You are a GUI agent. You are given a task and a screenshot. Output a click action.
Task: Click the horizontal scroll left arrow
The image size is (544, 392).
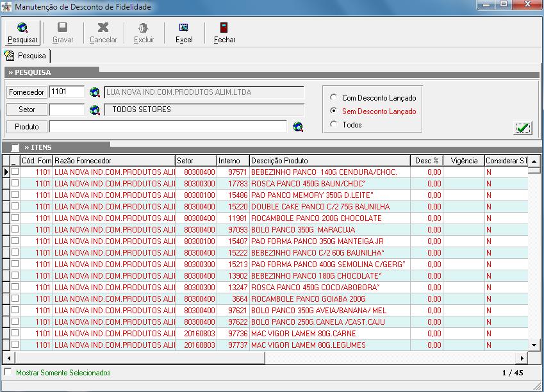(x=9, y=358)
